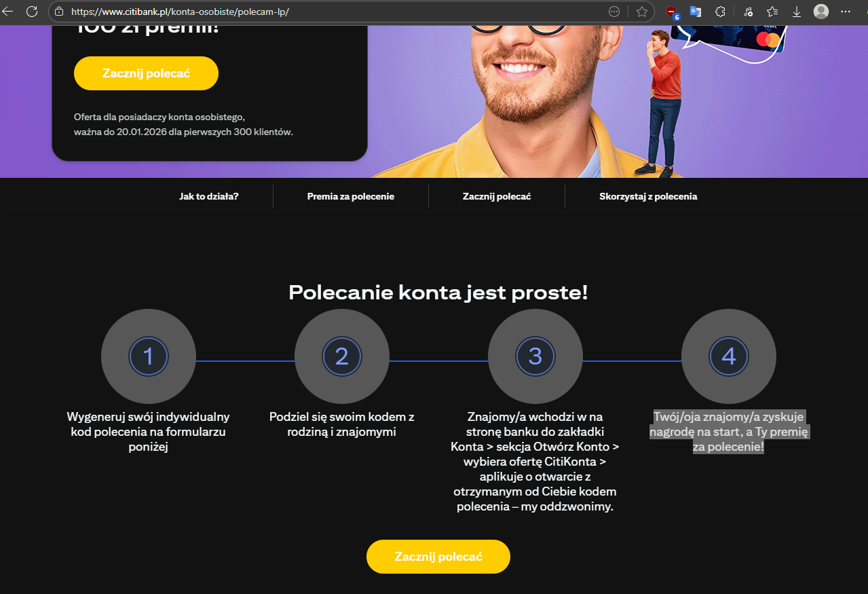The width and height of the screenshot is (868, 594).
Task: Open the uBlock Origin shield extension
Action: point(672,12)
